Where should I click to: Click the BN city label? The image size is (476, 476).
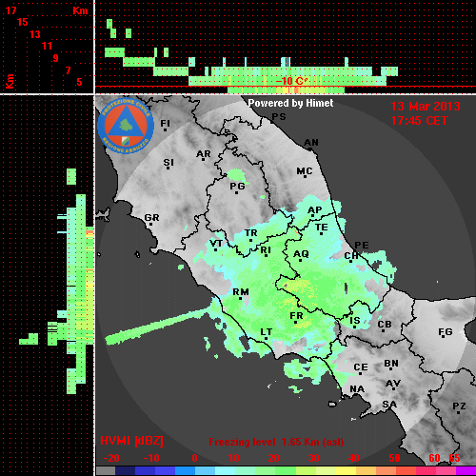[391, 364]
